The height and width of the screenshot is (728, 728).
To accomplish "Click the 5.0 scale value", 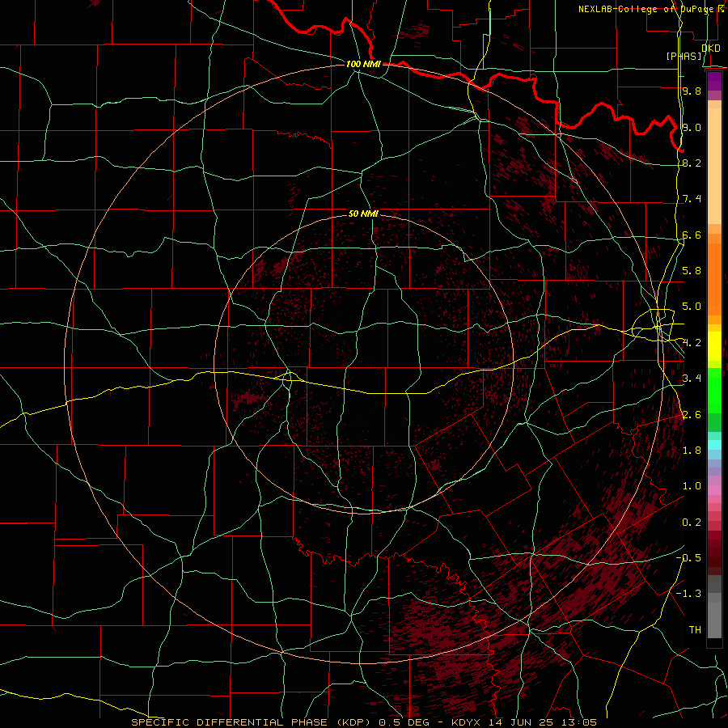I will pos(692,307).
